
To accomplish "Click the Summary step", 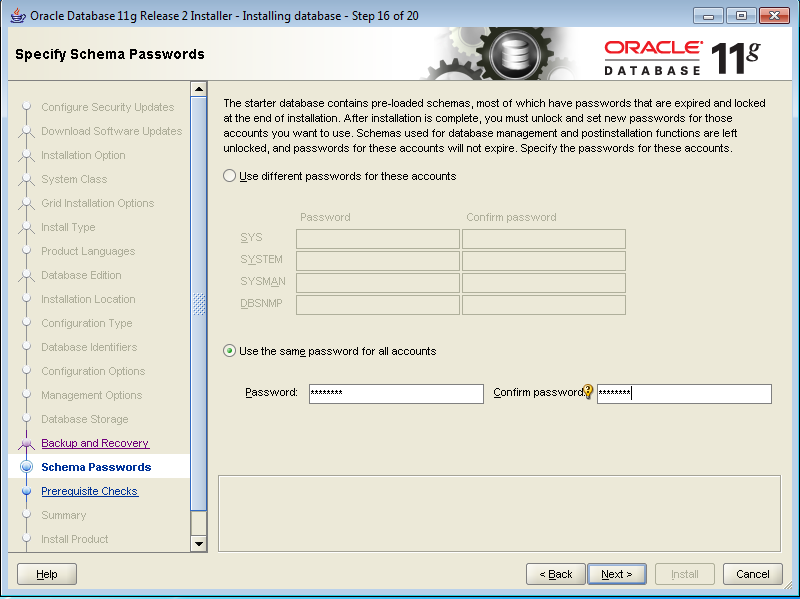I will (64, 515).
